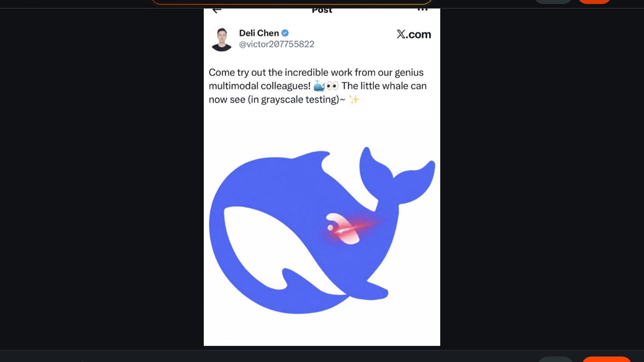This screenshot has width=644, height=362.
Task: Select the post text about multimodal colleagues
Action: coord(318,86)
